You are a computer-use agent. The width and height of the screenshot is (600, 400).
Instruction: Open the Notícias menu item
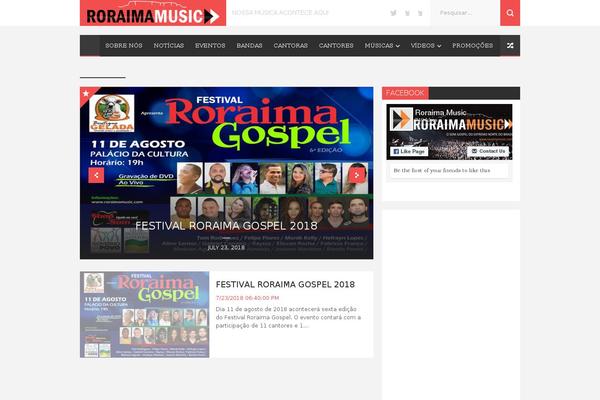[x=169, y=46]
